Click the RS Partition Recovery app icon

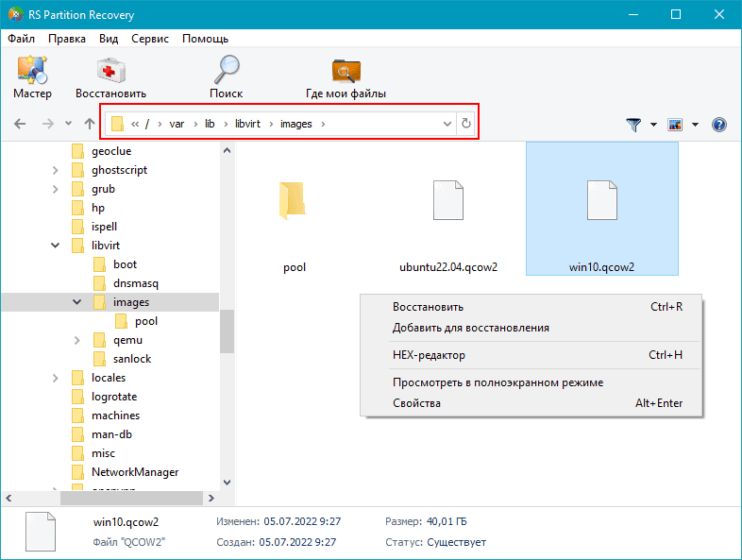[x=16, y=14]
